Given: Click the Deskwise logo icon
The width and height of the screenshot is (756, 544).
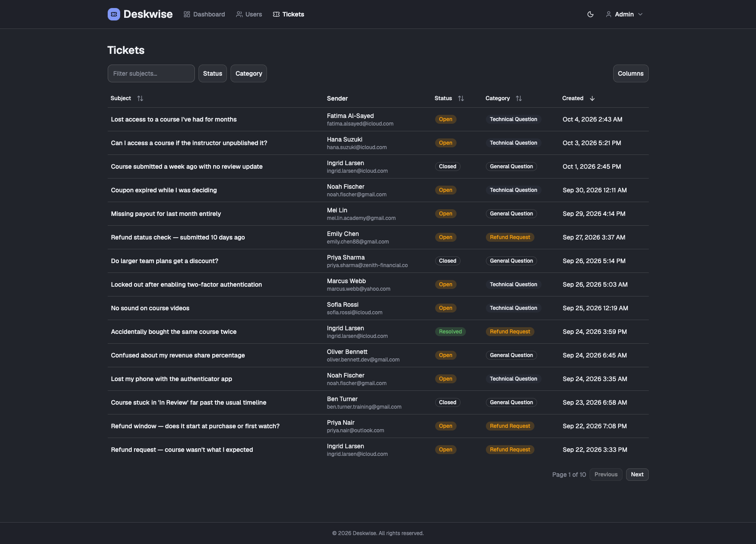Looking at the screenshot, I should pyautogui.click(x=114, y=14).
